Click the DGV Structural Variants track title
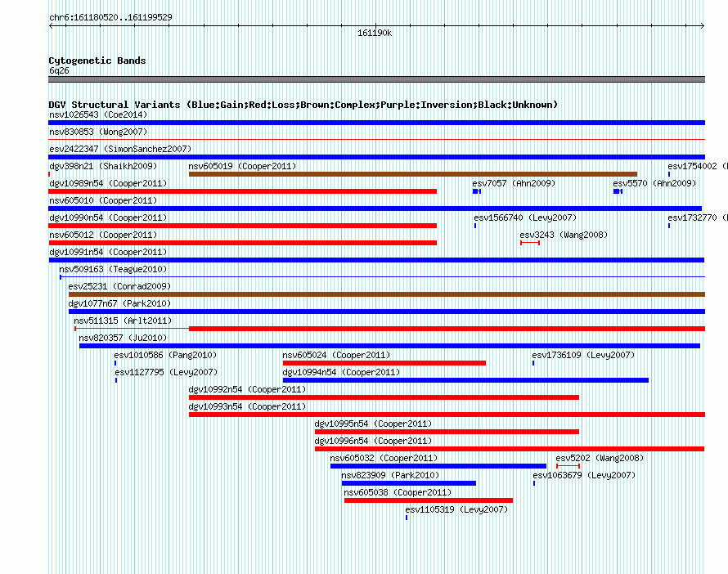 point(303,105)
